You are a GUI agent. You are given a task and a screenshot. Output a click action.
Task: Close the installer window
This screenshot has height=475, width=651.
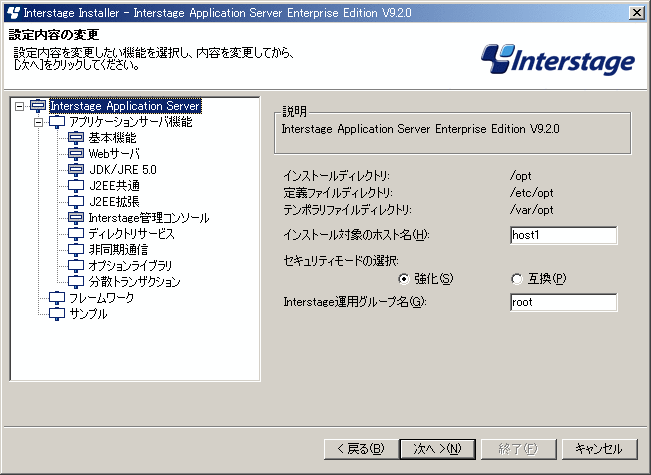tap(636, 13)
